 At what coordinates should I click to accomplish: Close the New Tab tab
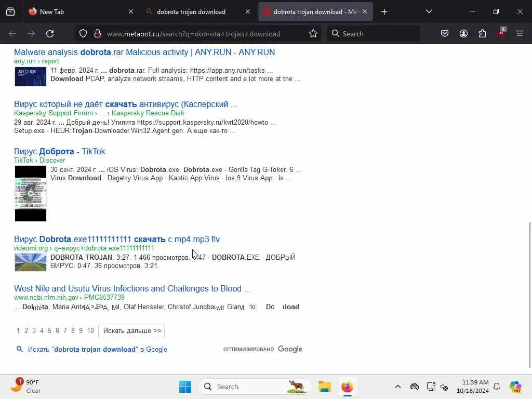click(131, 12)
